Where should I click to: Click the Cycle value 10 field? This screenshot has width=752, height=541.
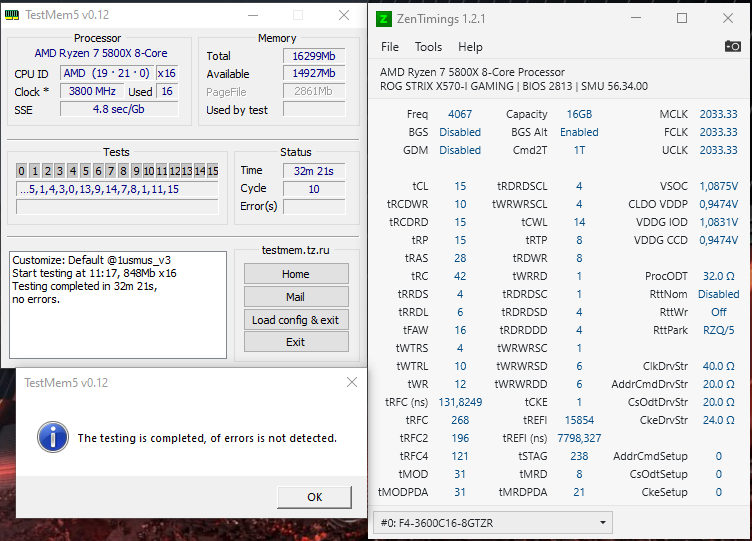pyautogui.click(x=314, y=189)
